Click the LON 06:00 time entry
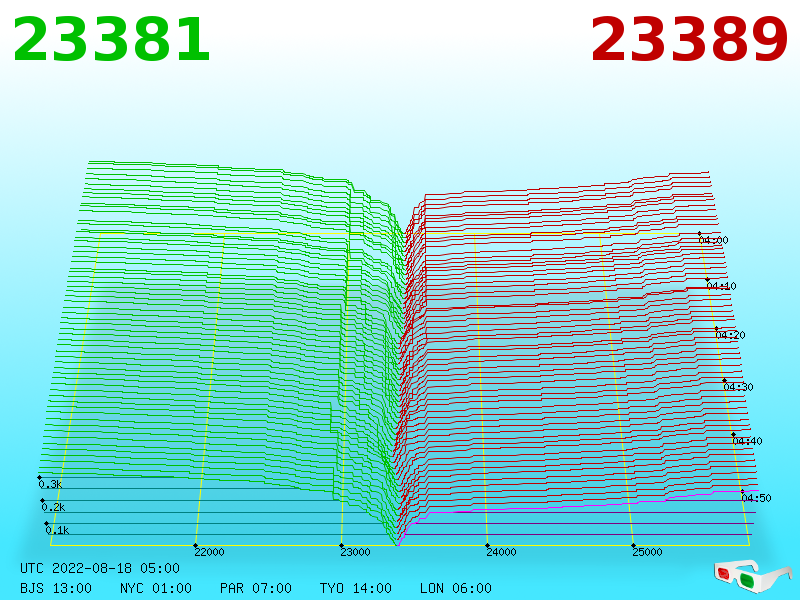Viewport: 800px width, 600px height. 456,588
